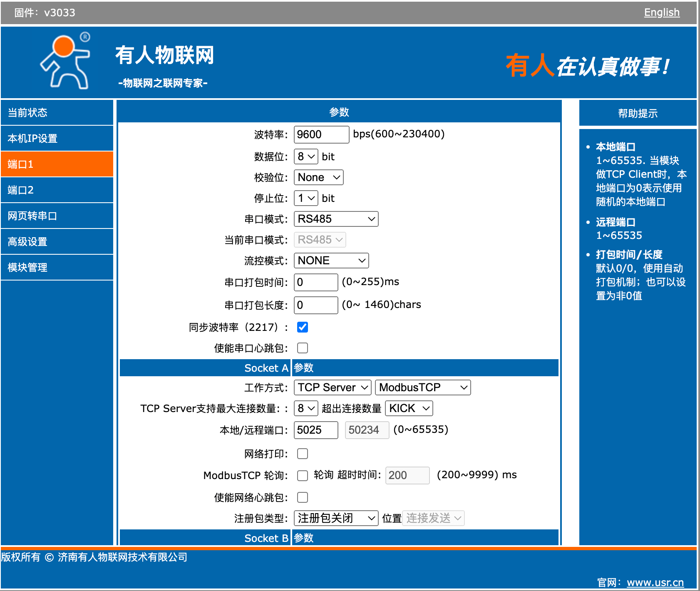Enable the 网络打印 checkbox
Image resolution: width=700 pixels, height=591 pixels.
(x=303, y=454)
